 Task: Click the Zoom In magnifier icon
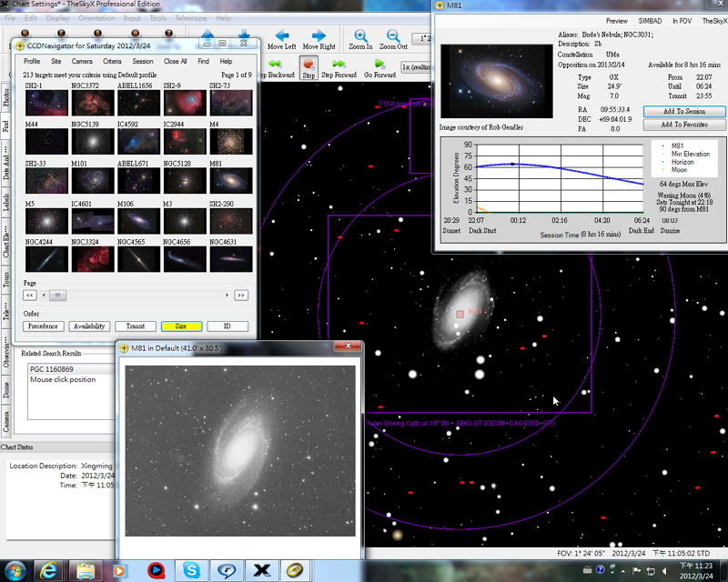pyautogui.click(x=360, y=35)
